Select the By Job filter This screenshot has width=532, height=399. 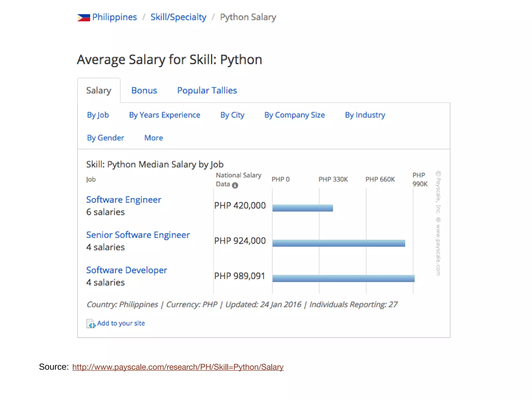(98, 115)
